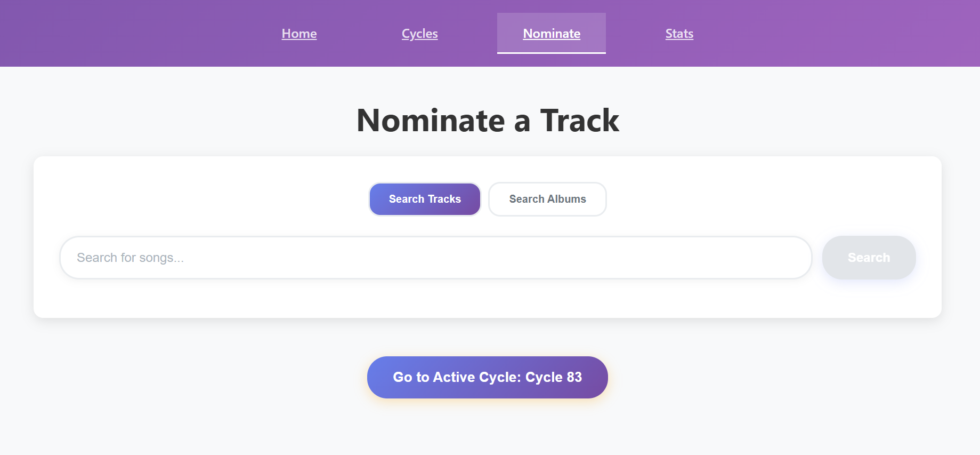Click the underlined Nominate header link

point(551,34)
